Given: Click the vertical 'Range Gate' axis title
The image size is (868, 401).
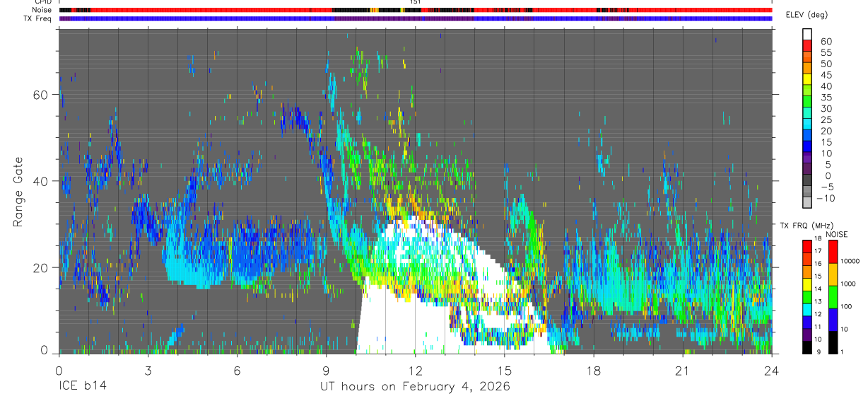Looking at the screenshot, I should (x=19, y=192).
